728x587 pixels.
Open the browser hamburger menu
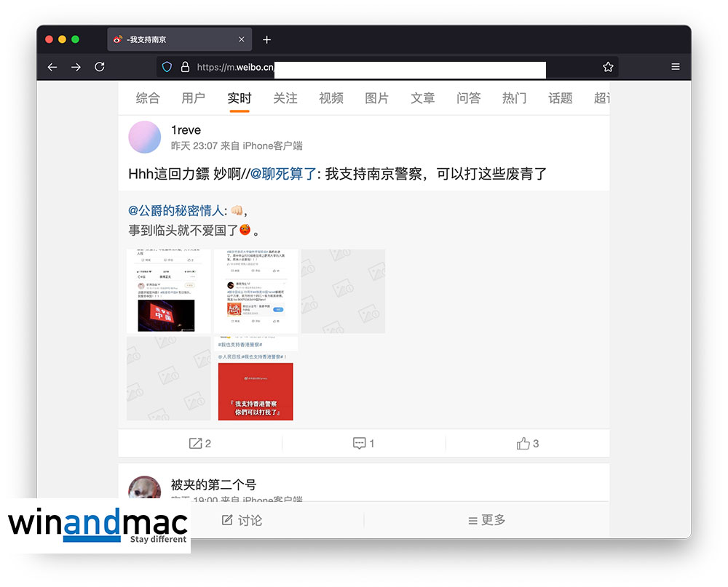[676, 67]
